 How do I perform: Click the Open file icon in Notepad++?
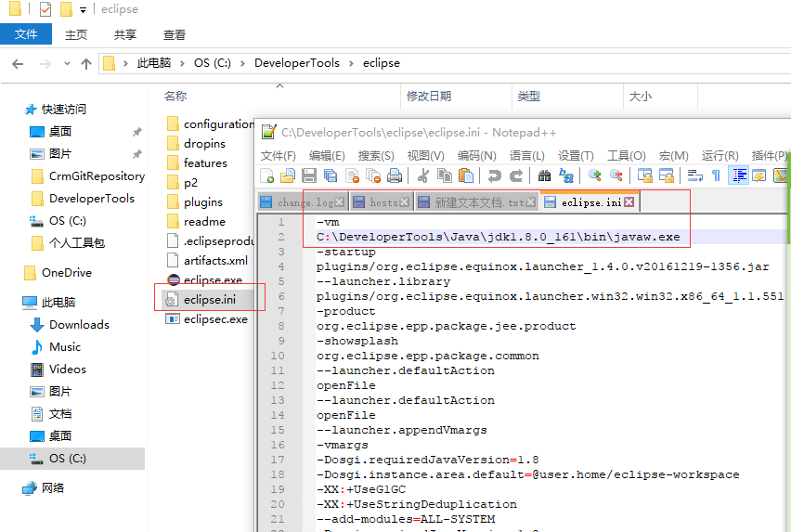coord(288,175)
